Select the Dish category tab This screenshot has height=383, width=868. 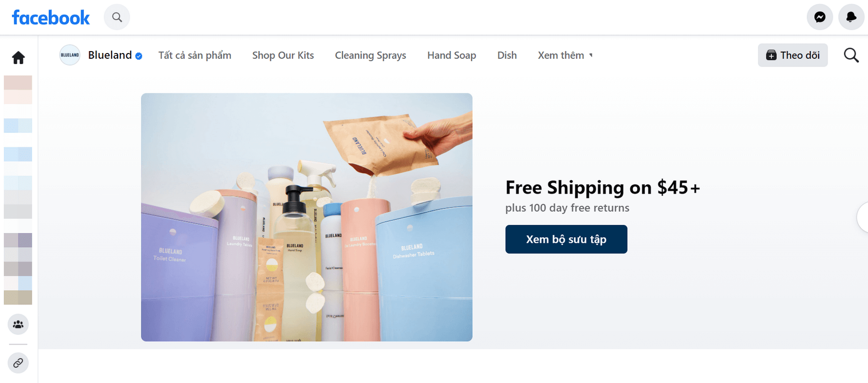point(507,55)
